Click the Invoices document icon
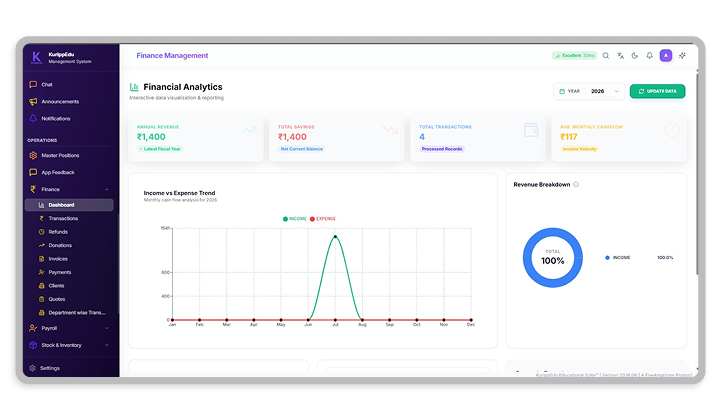Viewport: 721px width, 420px height. click(41, 259)
